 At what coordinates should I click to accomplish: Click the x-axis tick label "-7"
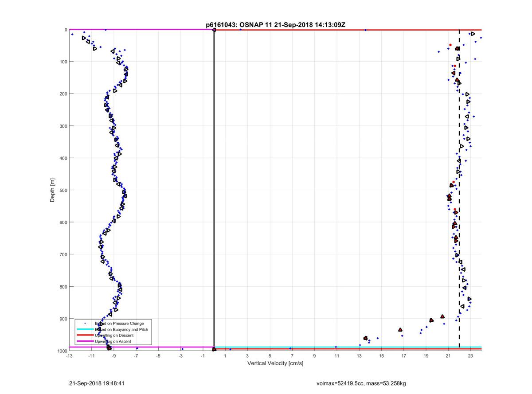click(136, 356)
